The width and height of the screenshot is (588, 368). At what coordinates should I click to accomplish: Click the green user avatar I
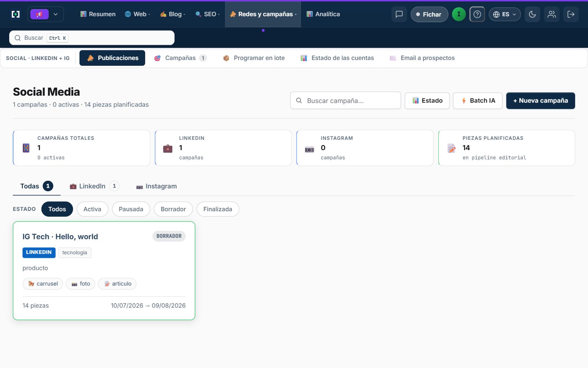click(x=459, y=14)
